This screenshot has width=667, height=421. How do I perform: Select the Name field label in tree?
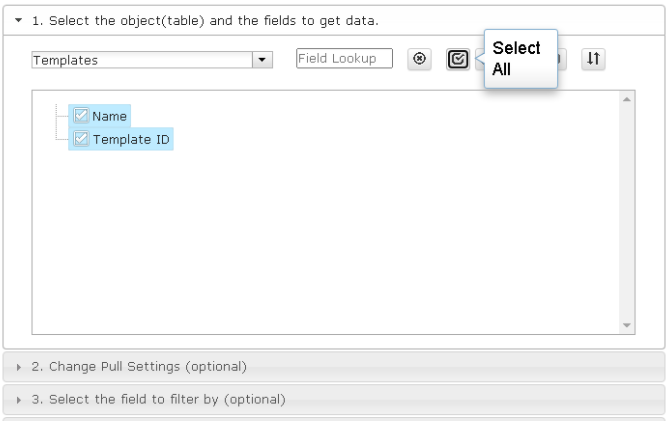109,116
